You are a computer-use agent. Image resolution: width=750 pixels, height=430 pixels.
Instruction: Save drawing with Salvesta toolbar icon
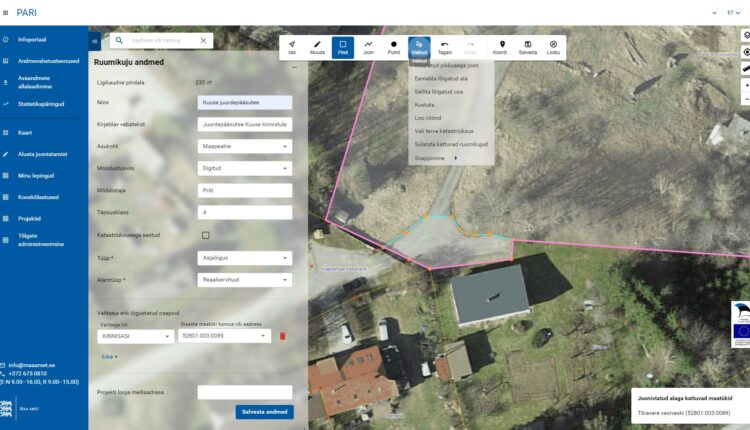tap(528, 47)
